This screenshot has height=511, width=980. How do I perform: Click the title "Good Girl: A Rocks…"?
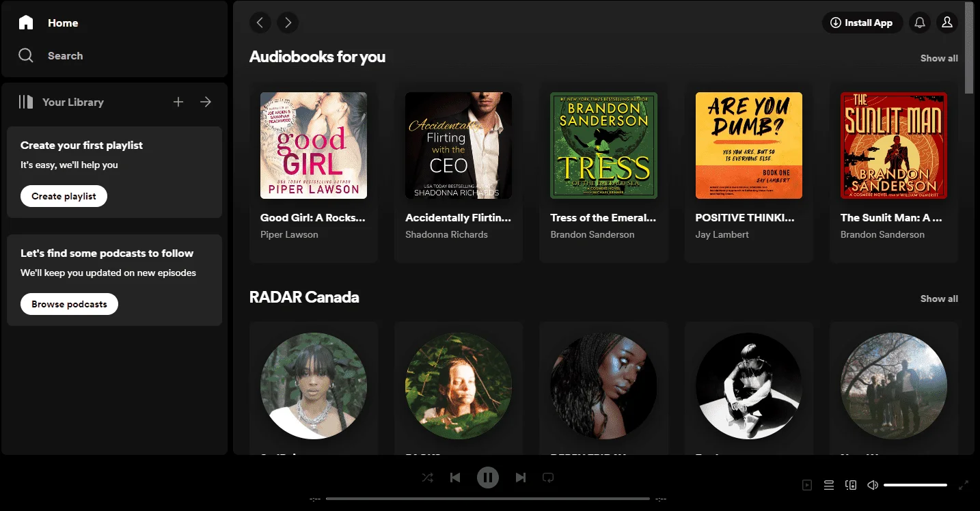313,218
